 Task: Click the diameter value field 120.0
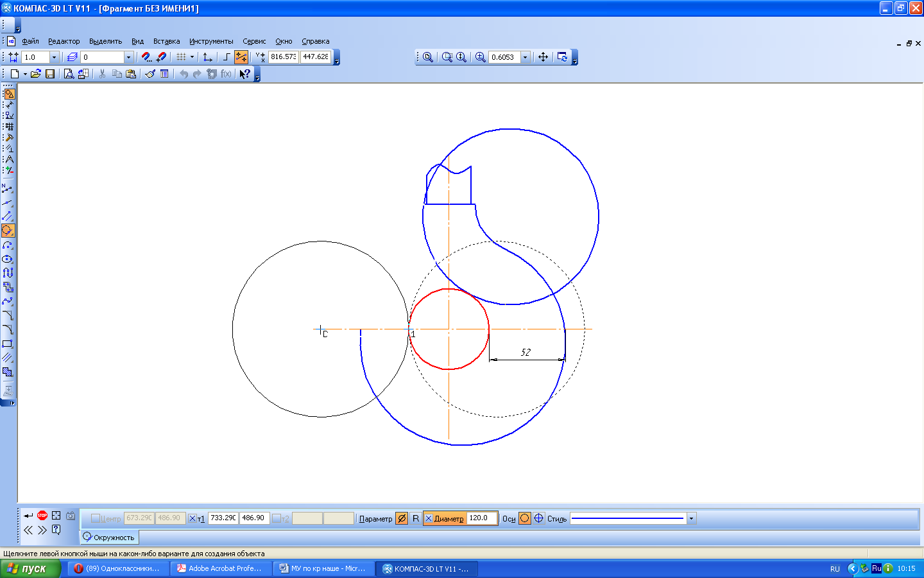pyautogui.click(x=481, y=518)
